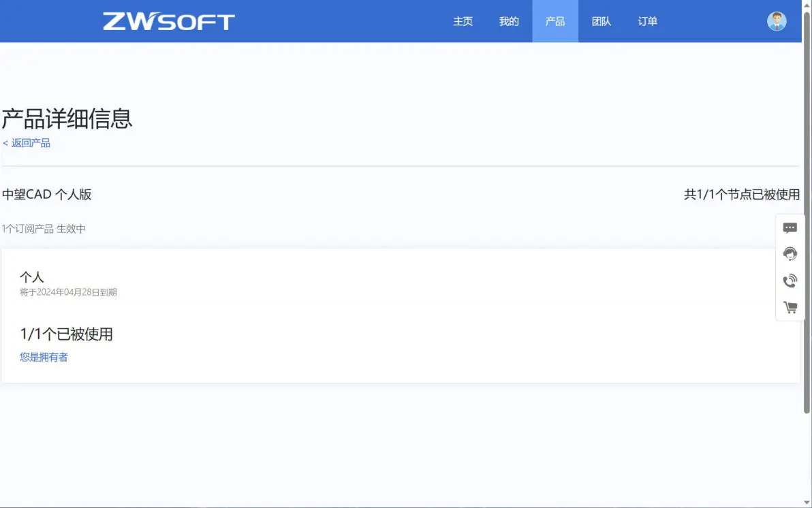Screen dimensions: 812x508
Task: Click the 1/1个已被使用 usage text
Action: (66, 334)
